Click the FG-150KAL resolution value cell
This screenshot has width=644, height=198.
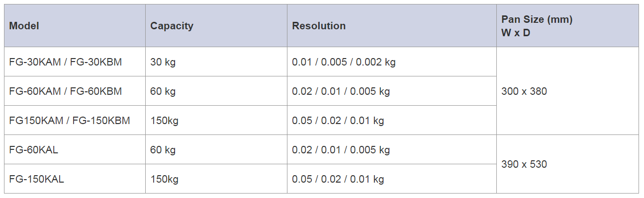pos(392,179)
